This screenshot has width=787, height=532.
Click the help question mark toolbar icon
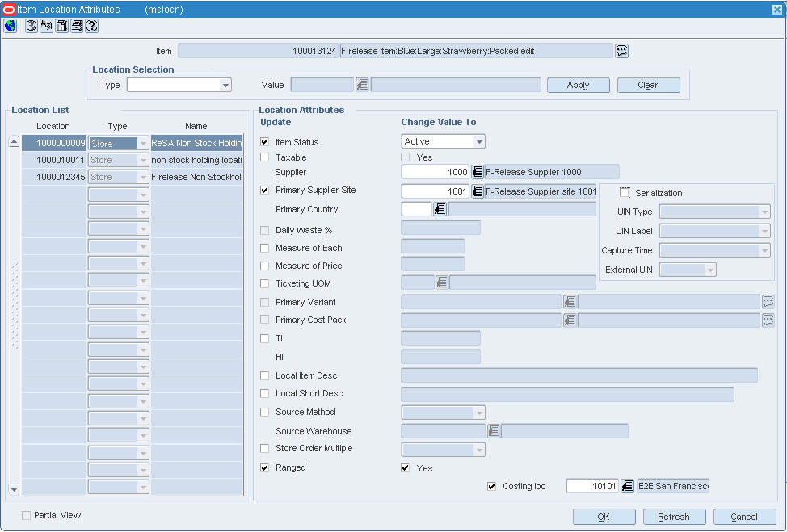(92, 26)
